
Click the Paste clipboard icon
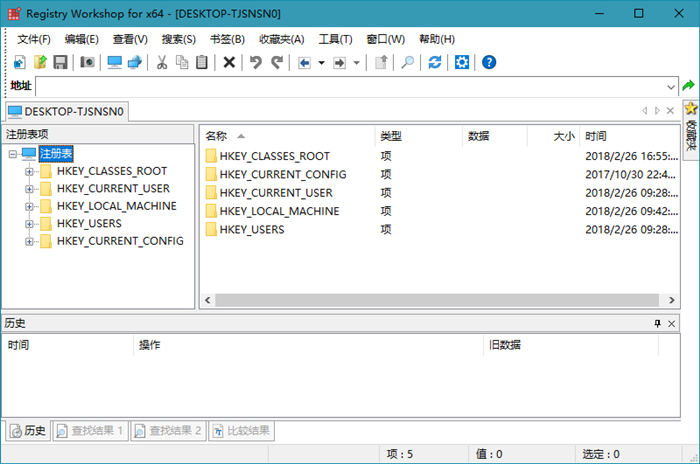[202, 62]
